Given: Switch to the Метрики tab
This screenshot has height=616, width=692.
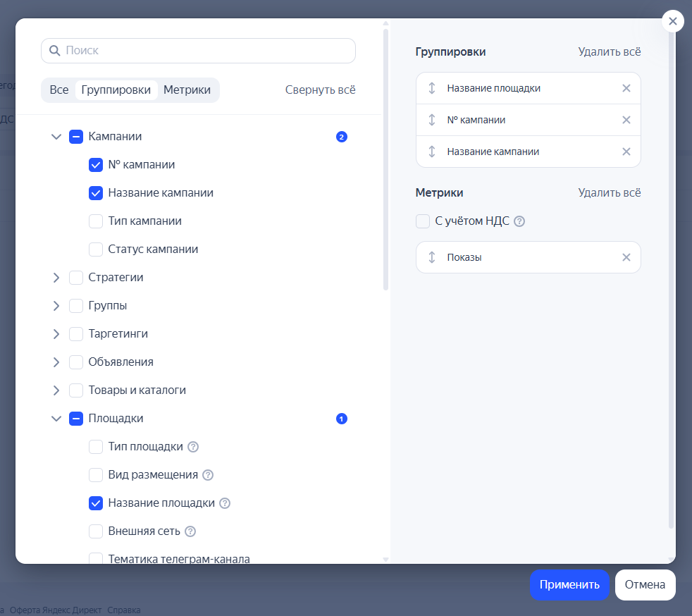Looking at the screenshot, I should pyautogui.click(x=187, y=90).
